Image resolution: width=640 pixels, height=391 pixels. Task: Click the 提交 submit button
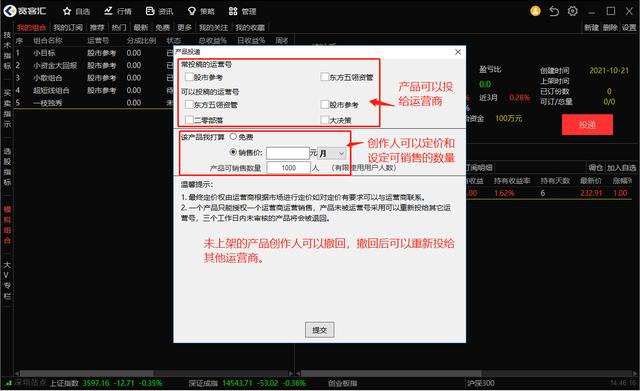tap(320, 330)
